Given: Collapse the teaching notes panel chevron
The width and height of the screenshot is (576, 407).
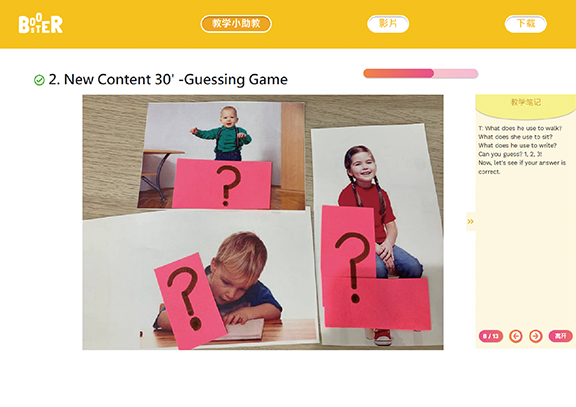Looking at the screenshot, I should click(471, 221).
